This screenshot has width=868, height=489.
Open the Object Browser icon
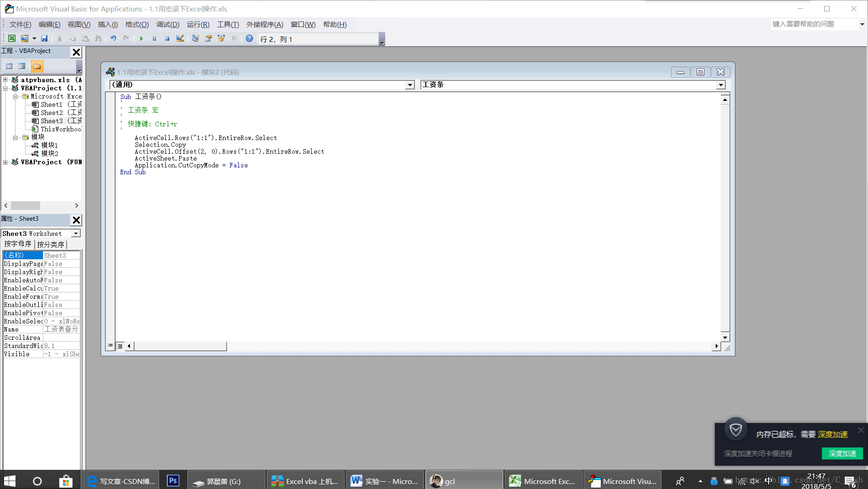(221, 39)
